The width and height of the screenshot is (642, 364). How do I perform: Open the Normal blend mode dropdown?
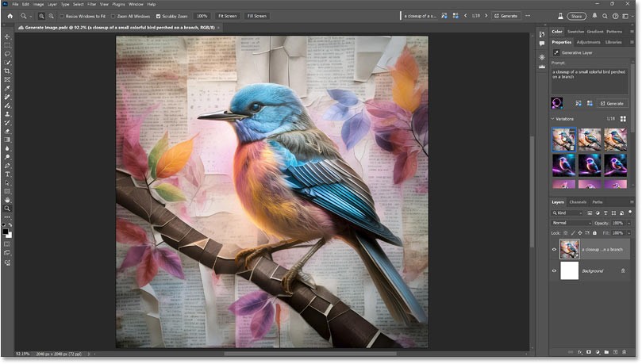(x=570, y=223)
